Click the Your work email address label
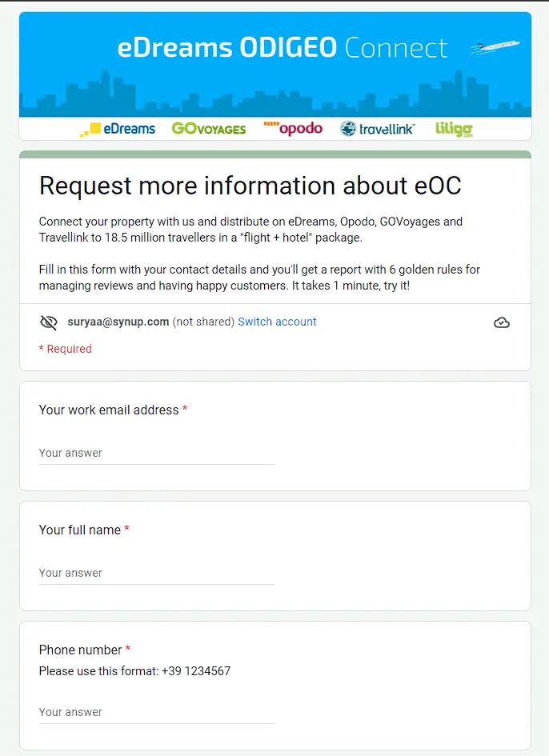The height and width of the screenshot is (756, 549). pyautogui.click(x=109, y=410)
